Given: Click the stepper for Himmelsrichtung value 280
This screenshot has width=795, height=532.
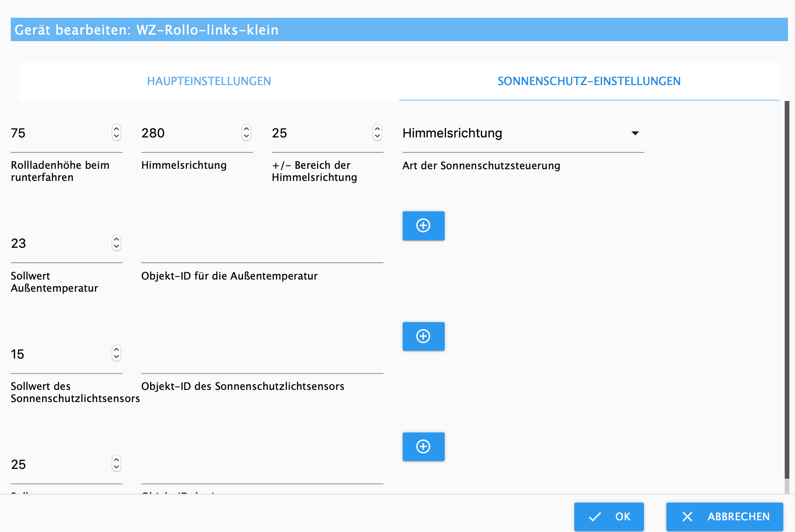Looking at the screenshot, I should click(x=246, y=133).
